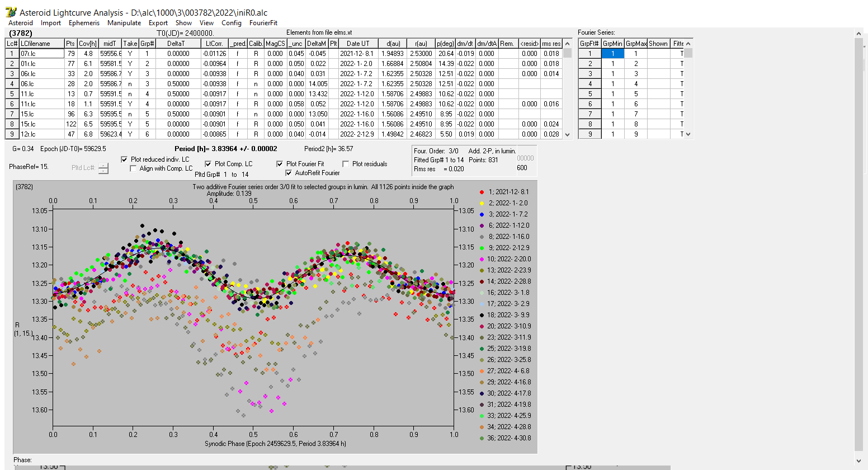The height and width of the screenshot is (470, 868).
Task: Enable Plot residuals checkbox
Action: 346,164
